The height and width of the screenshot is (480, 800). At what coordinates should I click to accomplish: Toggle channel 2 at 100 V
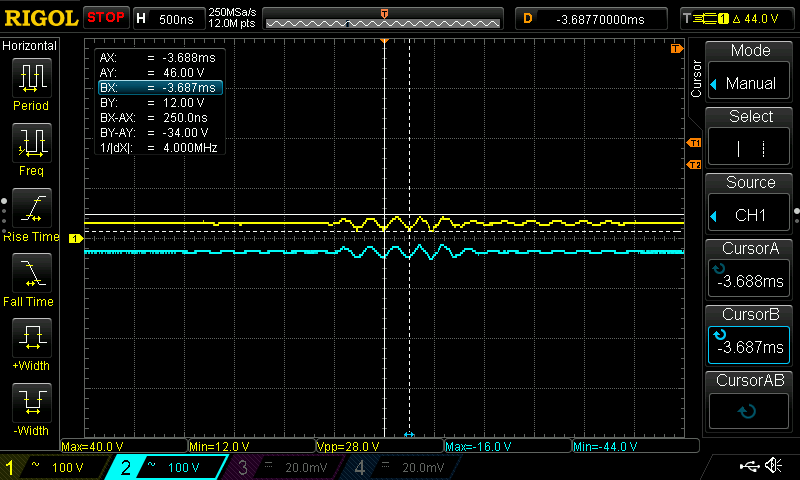166,467
